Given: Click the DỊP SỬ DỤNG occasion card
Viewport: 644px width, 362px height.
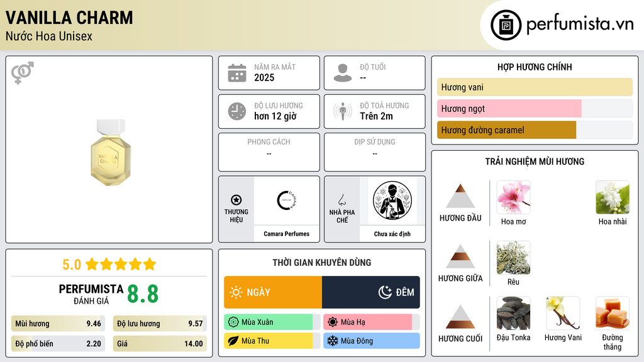Looking at the screenshot, I should click(375, 152).
